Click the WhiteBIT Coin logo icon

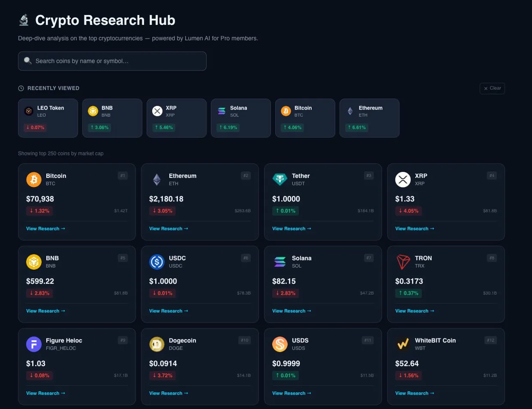pyautogui.click(x=403, y=344)
